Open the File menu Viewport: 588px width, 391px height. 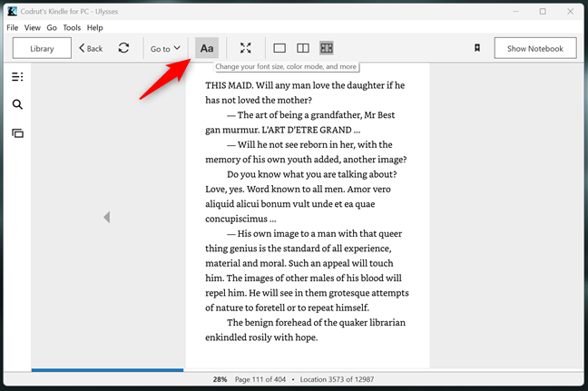pos(13,28)
